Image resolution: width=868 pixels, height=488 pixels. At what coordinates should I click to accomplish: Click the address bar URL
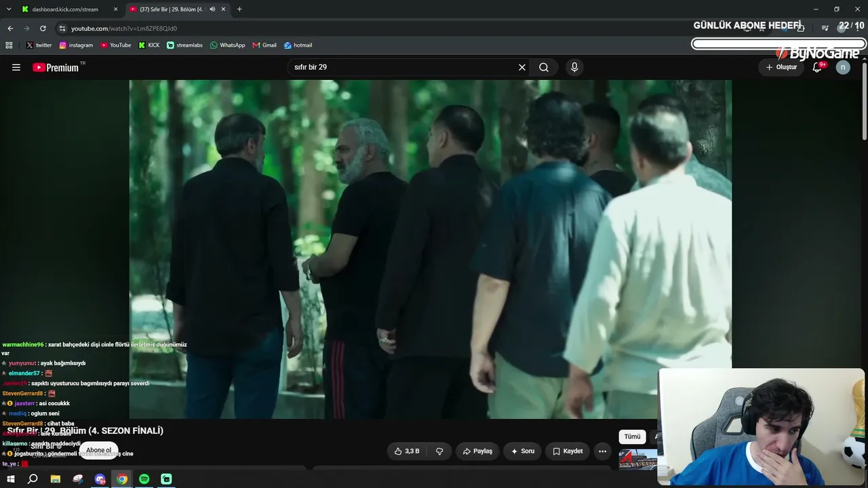point(124,28)
